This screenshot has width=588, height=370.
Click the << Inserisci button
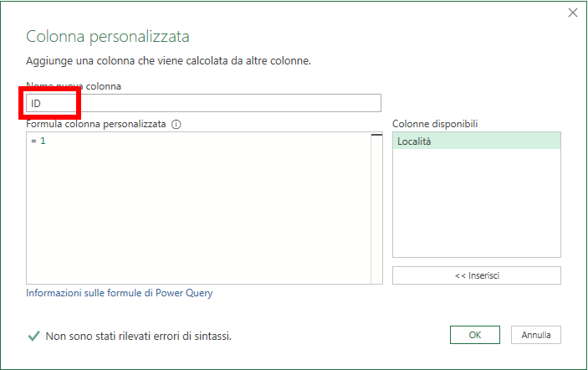point(477,275)
